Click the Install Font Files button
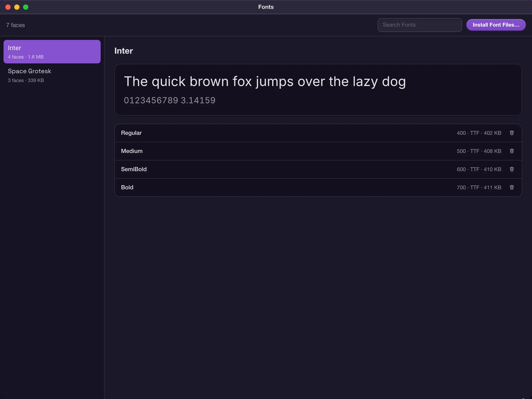Viewport: 532px width, 399px height. (x=496, y=25)
